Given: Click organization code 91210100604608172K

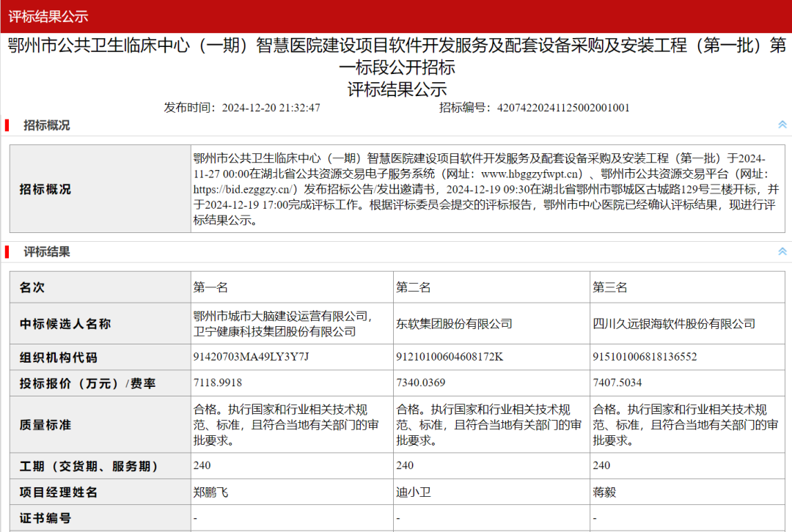Looking at the screenshot, I should [450, 357].
